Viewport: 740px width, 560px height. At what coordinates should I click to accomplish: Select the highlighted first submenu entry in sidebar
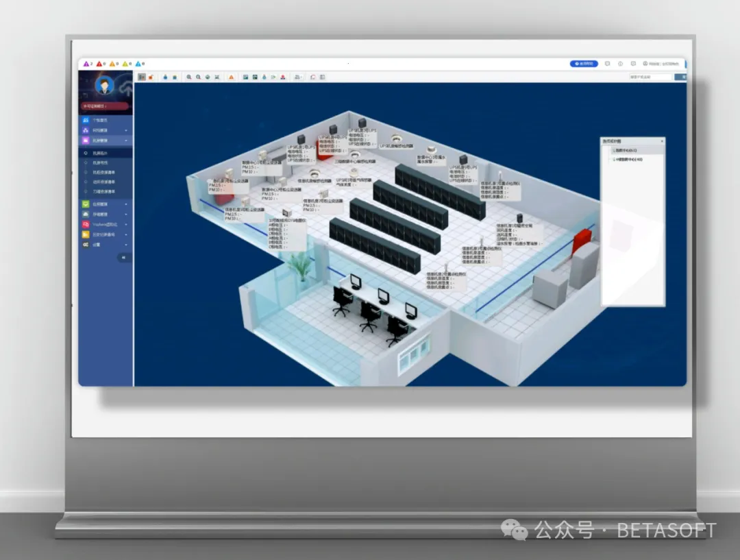pos(106,153)
